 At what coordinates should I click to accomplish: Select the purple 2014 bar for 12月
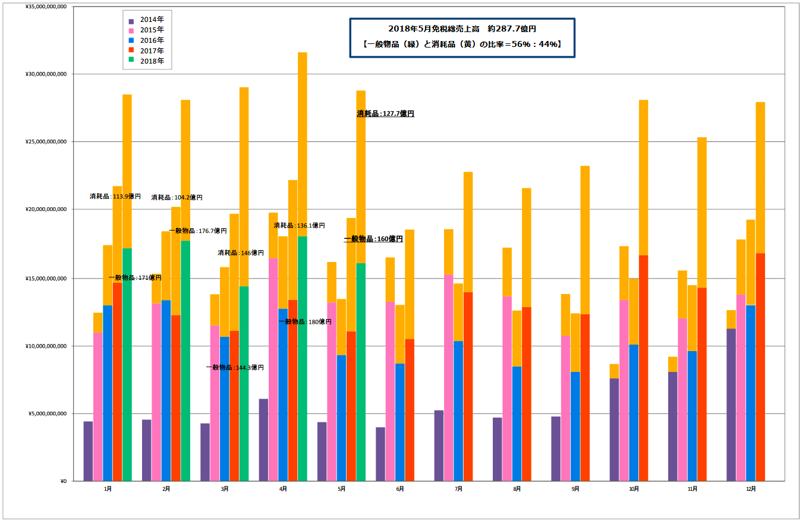[731, 404]
